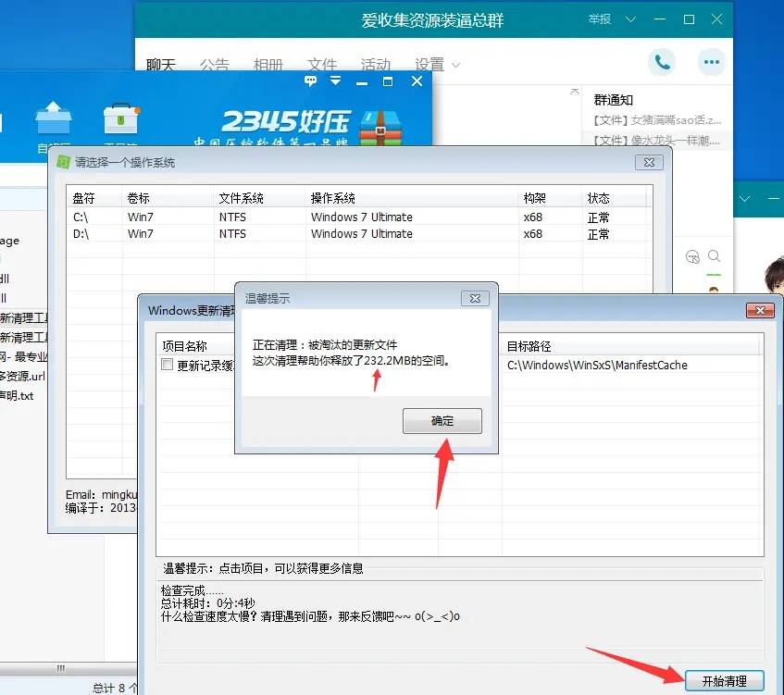Click the search magnifier in member panel
Image resolution: width=784 pixels, height=695 pixels.
714,256
